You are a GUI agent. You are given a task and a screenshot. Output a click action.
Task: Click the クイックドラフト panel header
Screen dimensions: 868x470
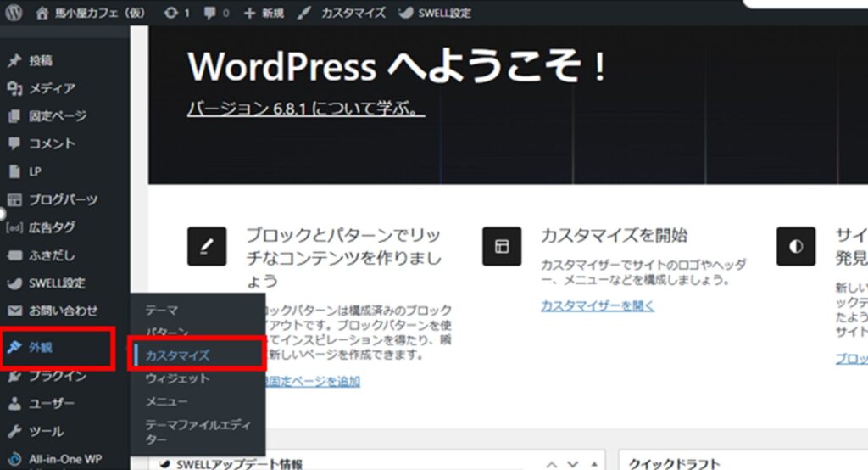pos(674,464)
